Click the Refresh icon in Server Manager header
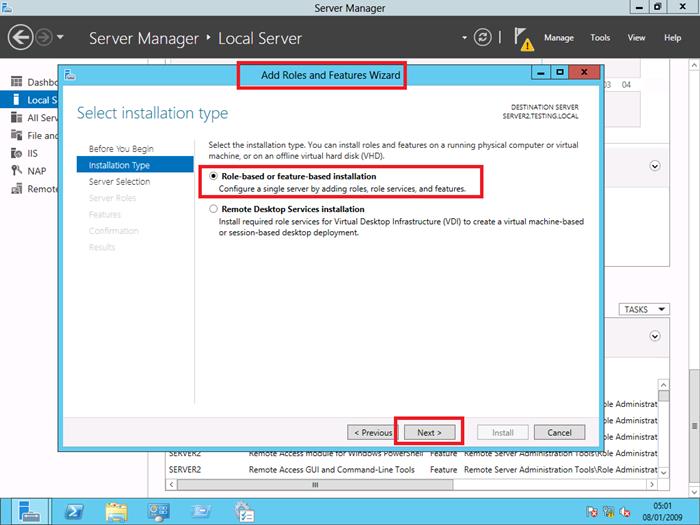700x525 pixels. pyautogui.click(x=484, y=38)
